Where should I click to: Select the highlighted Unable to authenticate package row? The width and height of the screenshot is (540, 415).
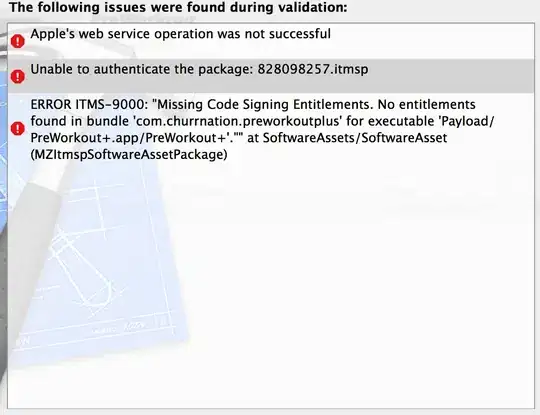tap(271, 76)
